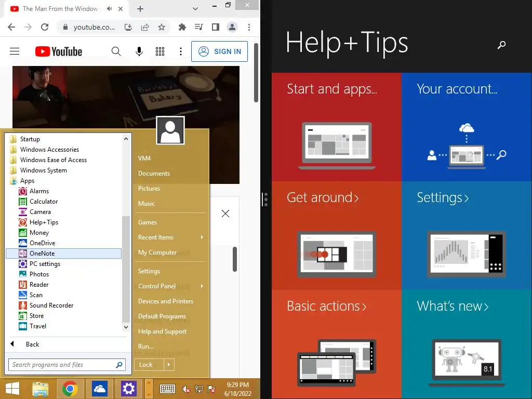The width and height of the screenshot is (532, 399).
Task: Click the Windows Start button on the taskbar
Action: point(12,389)
